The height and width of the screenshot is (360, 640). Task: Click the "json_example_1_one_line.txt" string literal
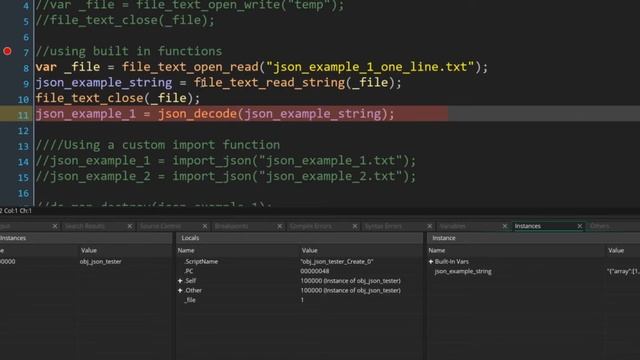(370, 67)
